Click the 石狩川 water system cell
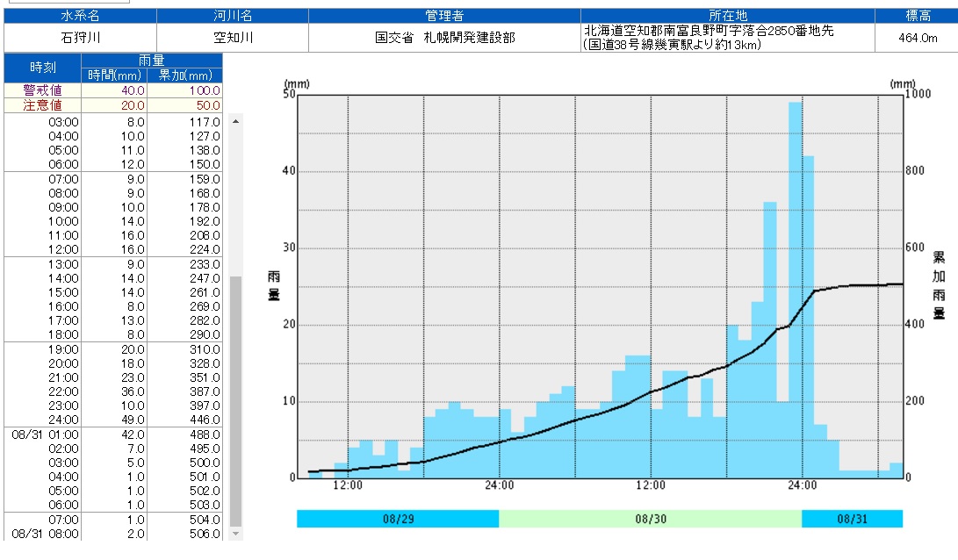Image resolution: width=958 pixels, height=560 pixels. coord(80,38)
